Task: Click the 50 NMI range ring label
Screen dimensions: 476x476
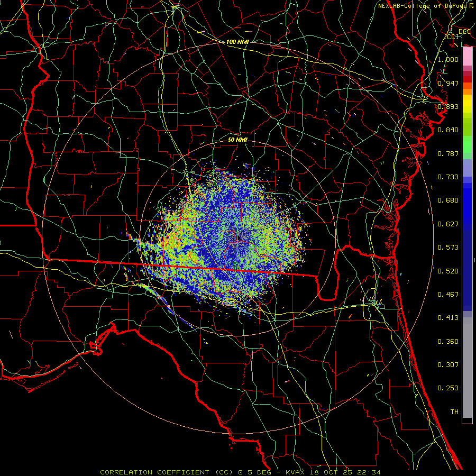Action: tap(237, 140)
